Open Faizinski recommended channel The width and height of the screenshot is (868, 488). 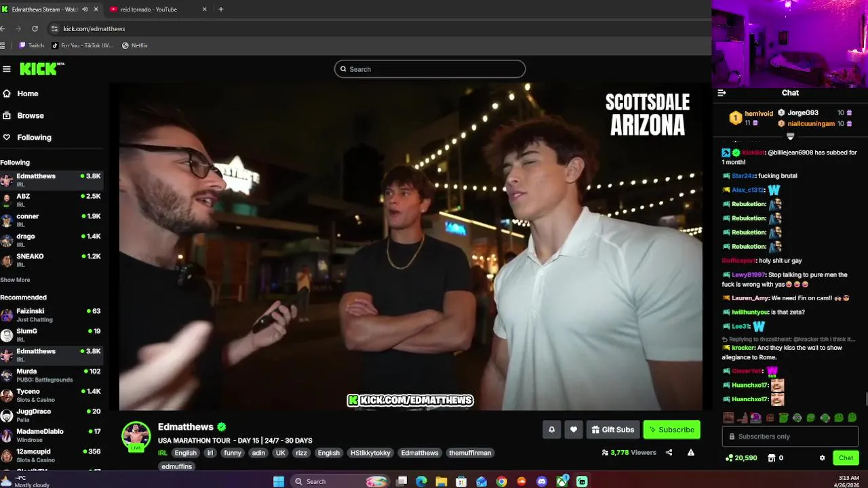pos(52,315)
